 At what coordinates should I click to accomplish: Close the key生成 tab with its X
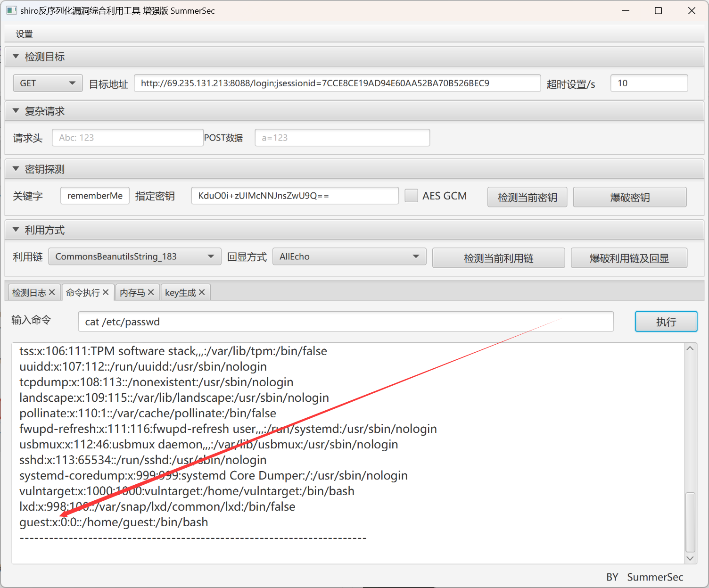[202, 292]
